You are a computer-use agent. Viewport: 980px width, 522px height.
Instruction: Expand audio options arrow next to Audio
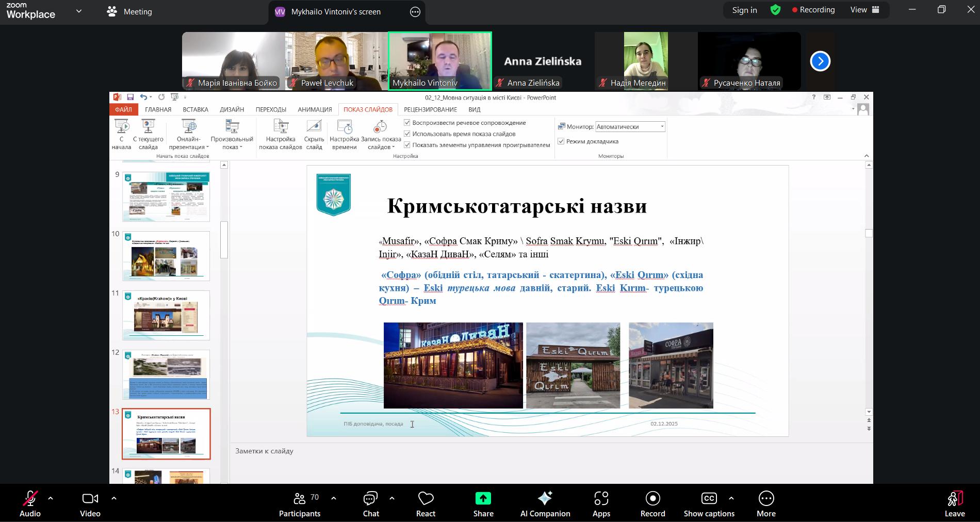click(51, 498)
